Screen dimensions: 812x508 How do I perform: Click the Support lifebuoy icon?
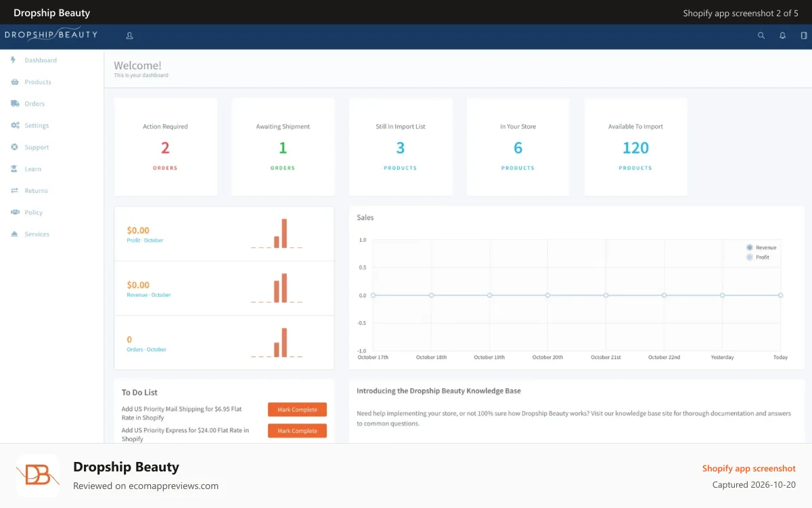[x=14, y=146]
